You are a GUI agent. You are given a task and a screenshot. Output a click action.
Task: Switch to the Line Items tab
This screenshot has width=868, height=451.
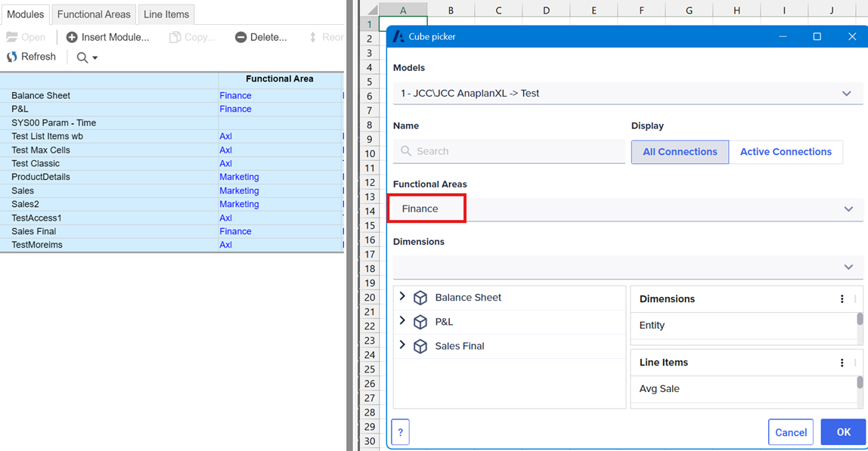[x=166, y=14]
